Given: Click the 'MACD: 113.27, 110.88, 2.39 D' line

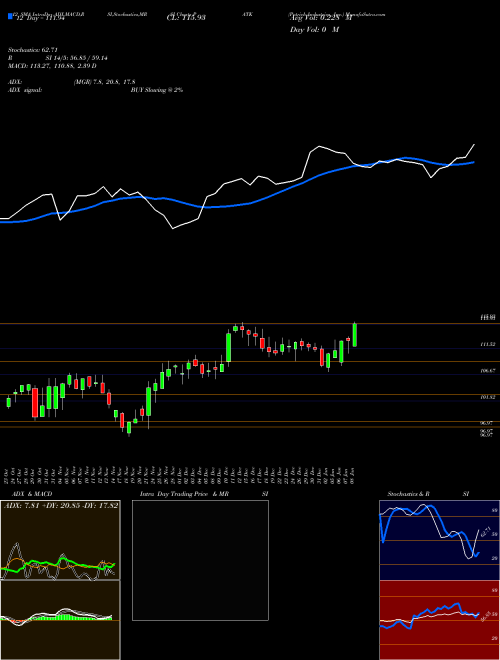Looking at the screenshot, I should click(x=52, y=66).
